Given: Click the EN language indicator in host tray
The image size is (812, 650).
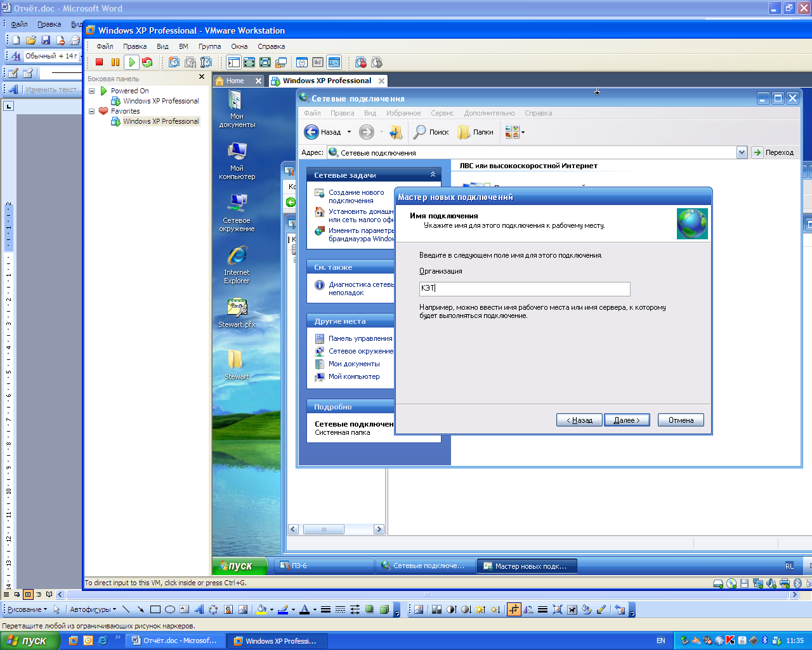Looking at the screenshot, I should coord(660,640).
